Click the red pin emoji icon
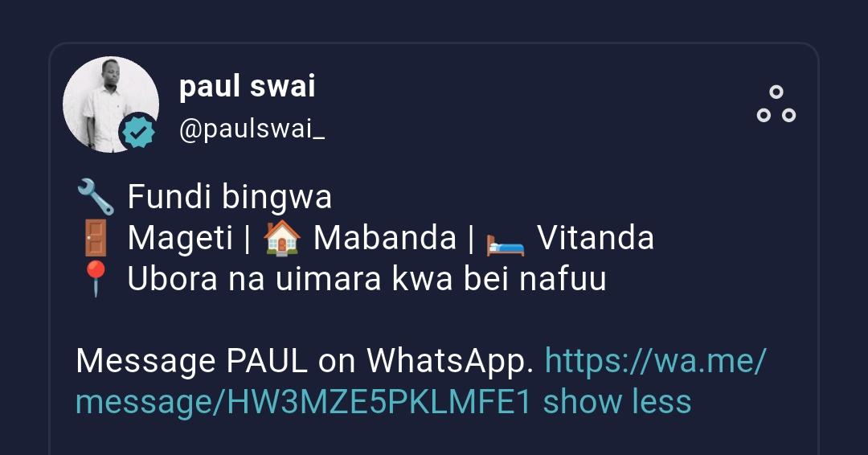 pyautogui.click(x=95, y=278)
